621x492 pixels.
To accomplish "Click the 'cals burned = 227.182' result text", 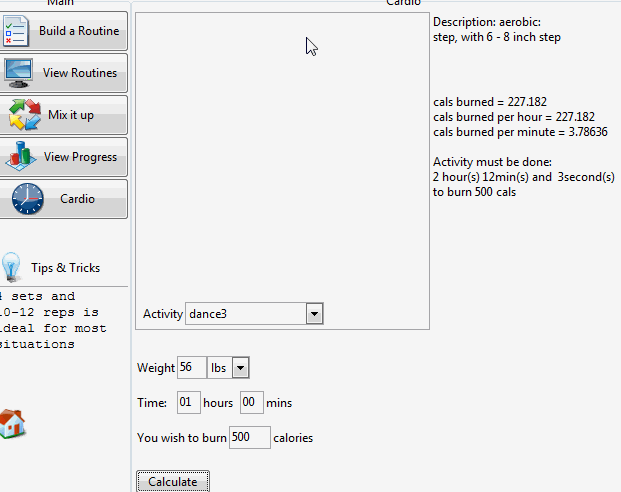I will pos(490,102).
